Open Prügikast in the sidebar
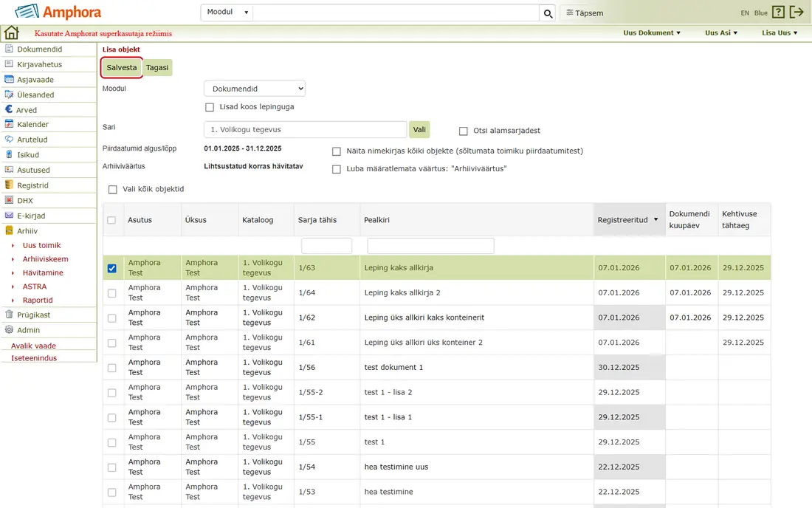The image size is (812, 508). (x=34, y=315)
